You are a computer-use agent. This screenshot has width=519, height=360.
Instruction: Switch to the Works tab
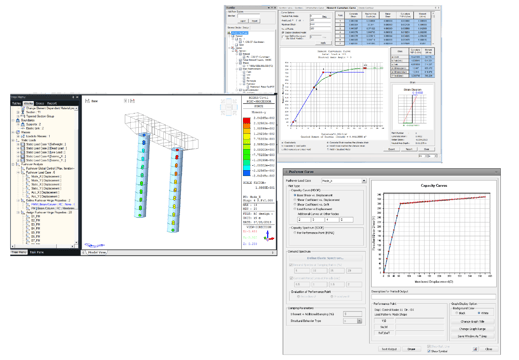pyautogui.click(x=28, y=103)
